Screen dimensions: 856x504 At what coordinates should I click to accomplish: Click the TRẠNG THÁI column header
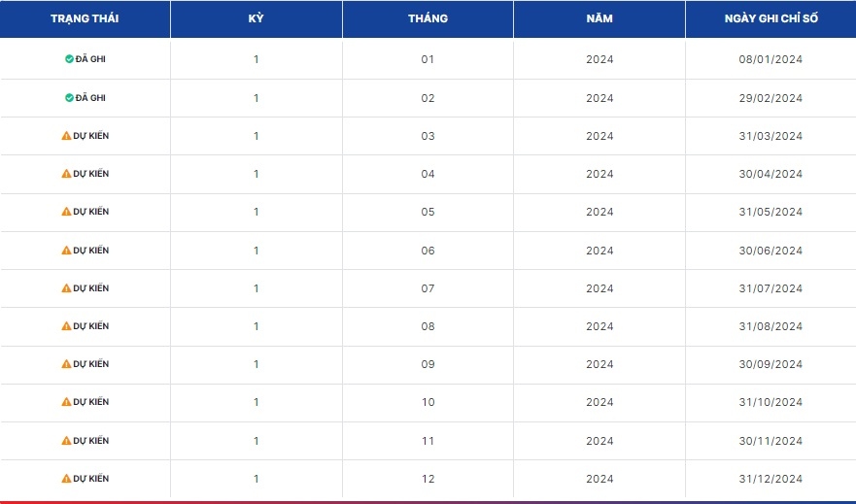pyautogui.click(x=85, y=18)
